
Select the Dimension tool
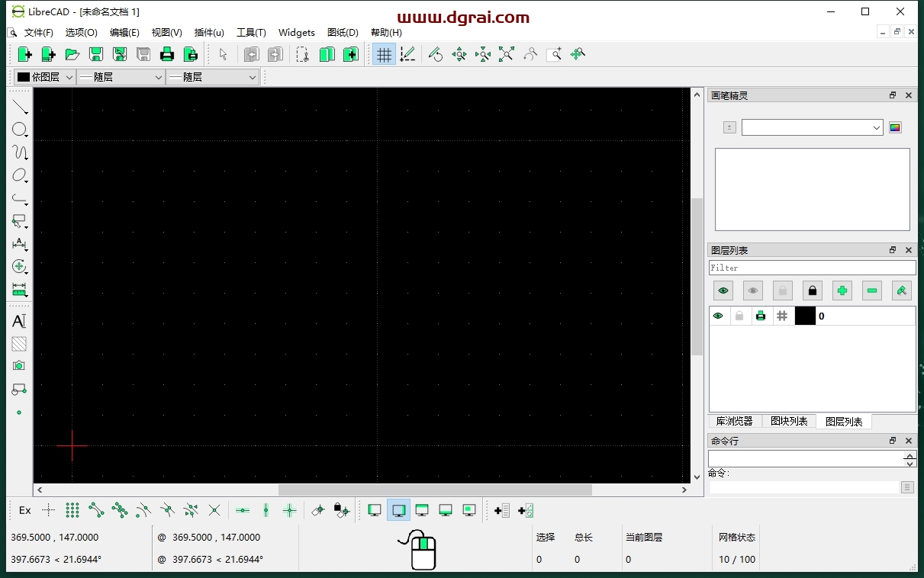tap(20, 244)
